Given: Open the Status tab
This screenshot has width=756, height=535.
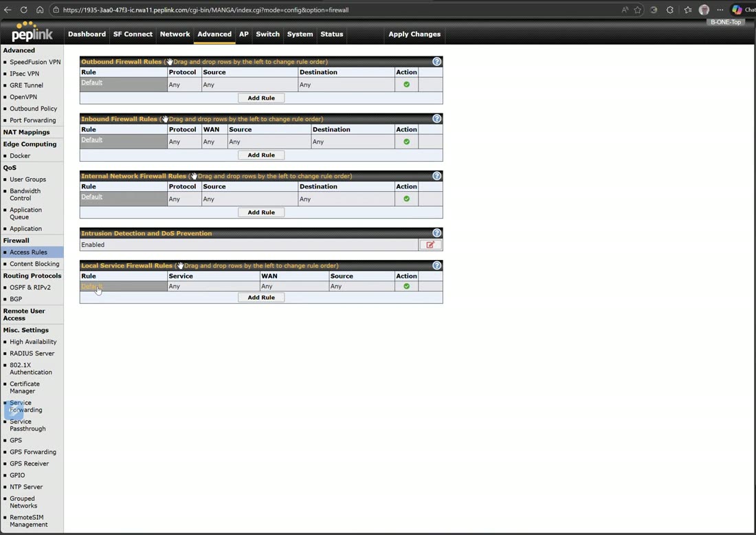Looking at the screenshot, I should pos(332,34).
